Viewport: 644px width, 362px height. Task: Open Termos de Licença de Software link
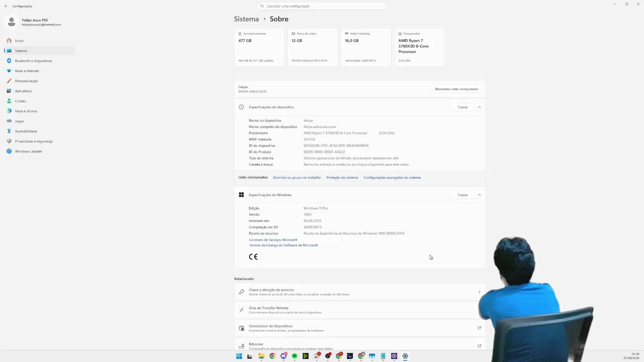[x=283, y=245]
